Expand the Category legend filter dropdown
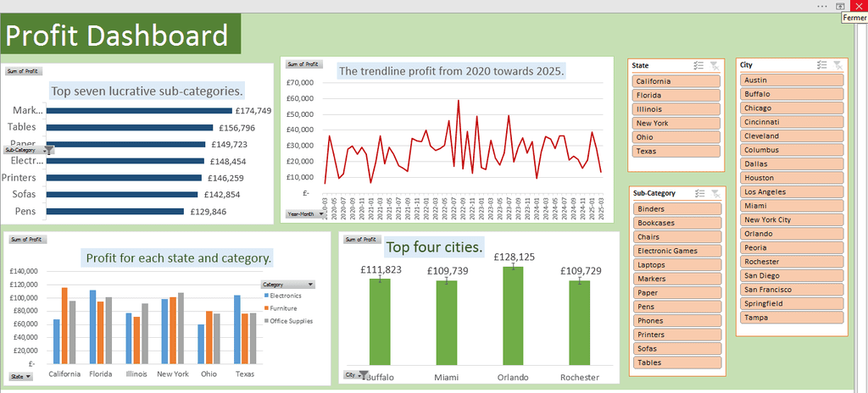The height and width of the screenshot is (393, 868). coord(288,285)
